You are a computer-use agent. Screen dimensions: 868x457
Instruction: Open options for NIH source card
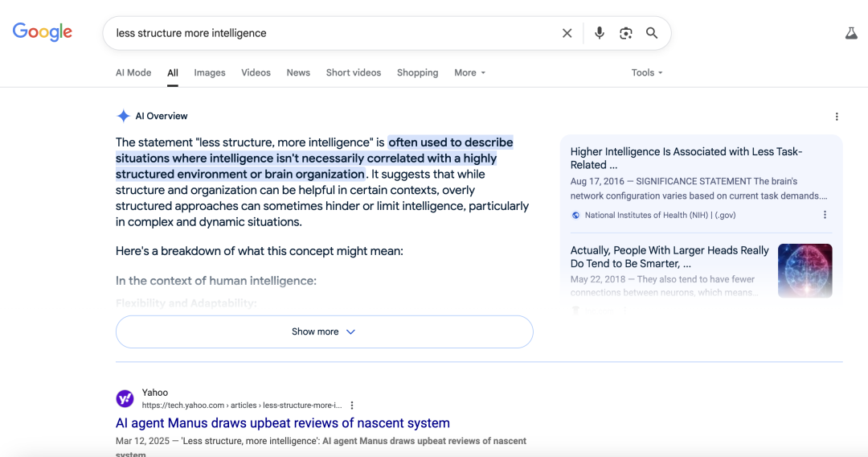click(825, 214)
